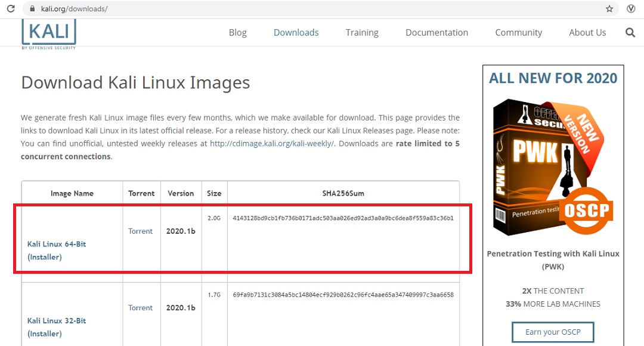Open the About Us menu item
Image resolution: width=644 pixels, height=346 pixels.
[587, 32]
